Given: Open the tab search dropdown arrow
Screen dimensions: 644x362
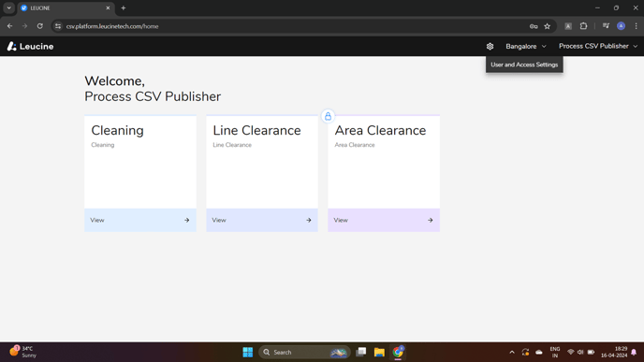Looking at the screenshot, I should pyautogui.click(x=9, y=7).
